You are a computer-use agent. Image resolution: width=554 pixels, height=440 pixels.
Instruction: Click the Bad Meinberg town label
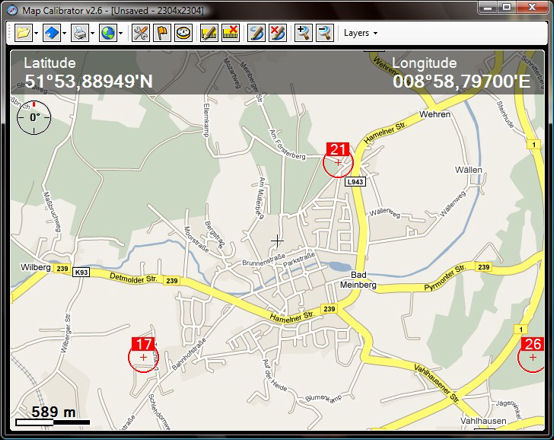point(358,280)
